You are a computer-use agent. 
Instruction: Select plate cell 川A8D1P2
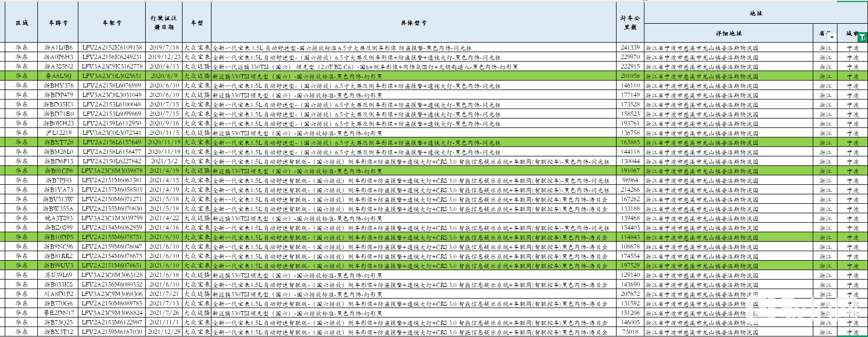pyautogui.click(x=58, y=294)
